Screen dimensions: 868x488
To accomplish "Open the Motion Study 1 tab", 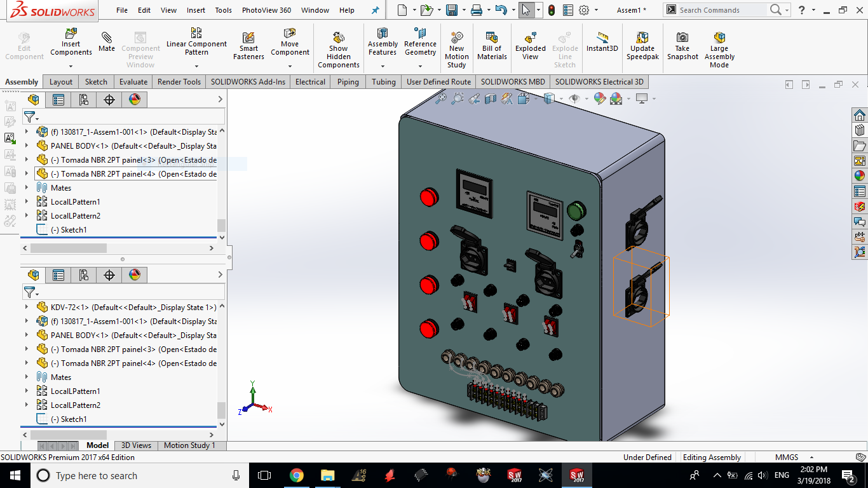I will (x=189, y=445).
